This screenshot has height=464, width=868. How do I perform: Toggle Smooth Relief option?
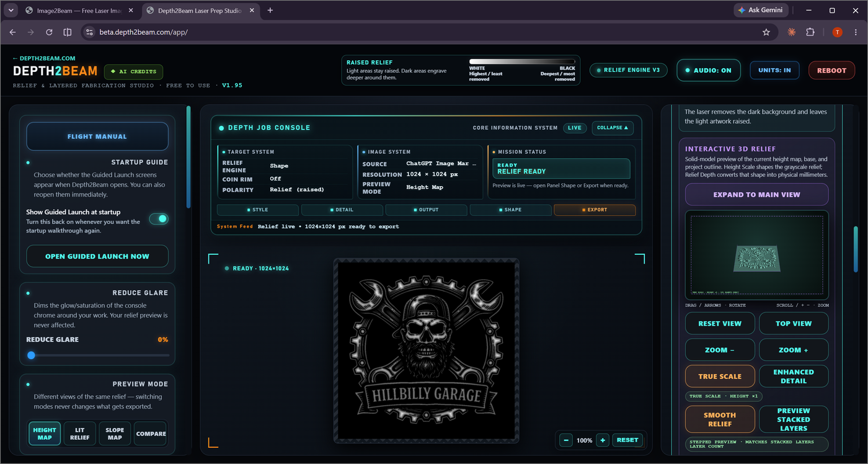click(x=720, y=419)
